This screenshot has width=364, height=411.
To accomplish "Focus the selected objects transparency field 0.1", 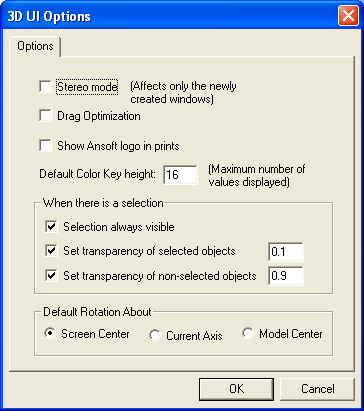I will tap(286, 252).
